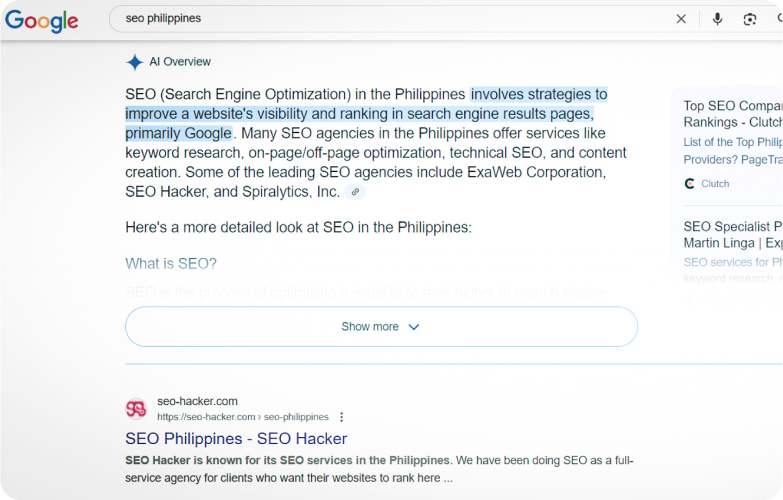
Task: Select the highlighted 'involves strategies to' text
Action: point(539,94)
